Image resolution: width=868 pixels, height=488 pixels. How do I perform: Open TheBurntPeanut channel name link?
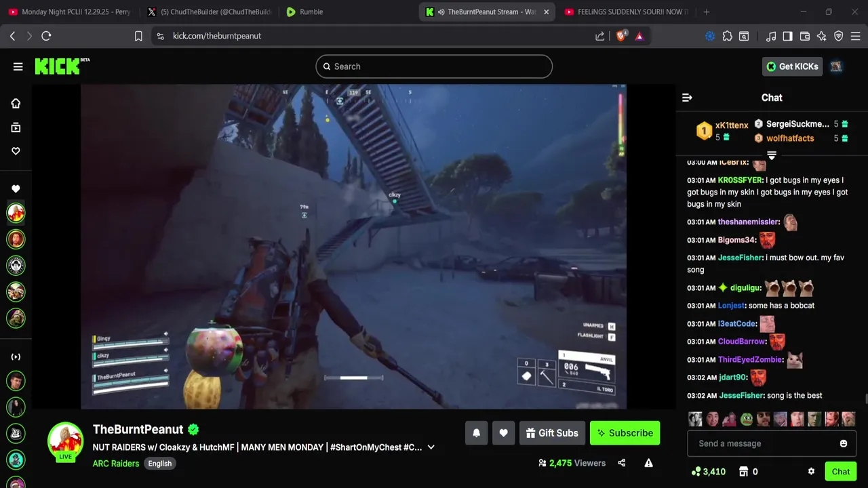pos(138,429)
